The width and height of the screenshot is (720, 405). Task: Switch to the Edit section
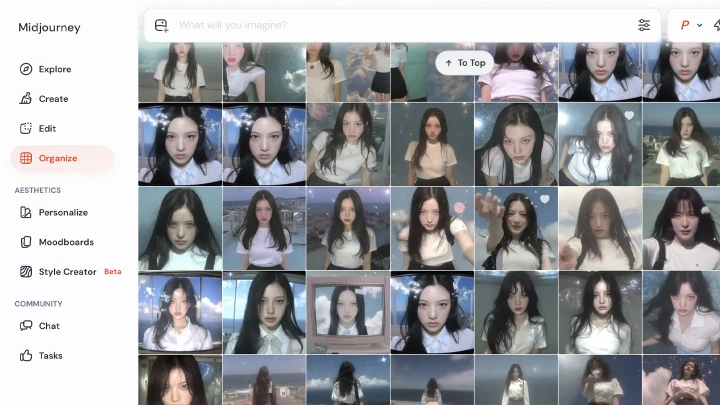click(62, 128)
